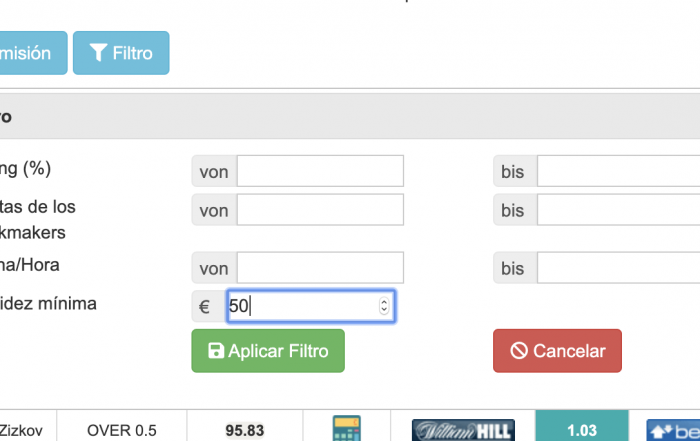Click the save disk icon on Aplicar Filtro

click(x=216, y=351)
